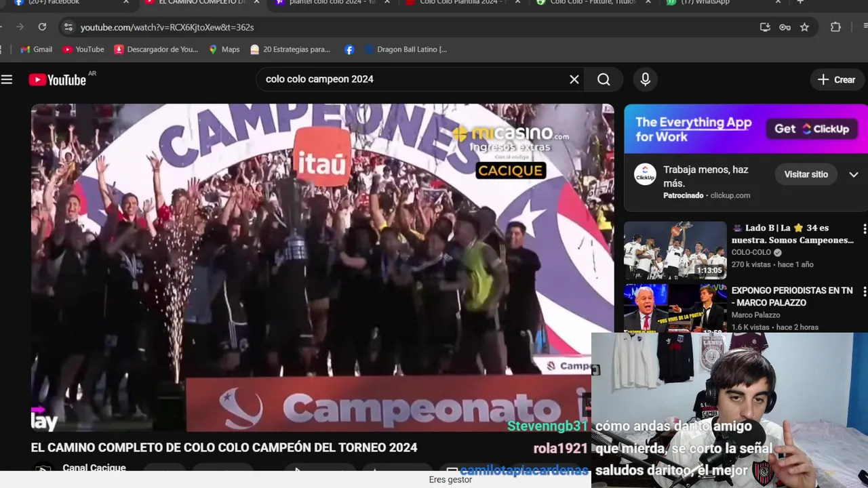Open the Gmail bookmark

pos(36,49)
